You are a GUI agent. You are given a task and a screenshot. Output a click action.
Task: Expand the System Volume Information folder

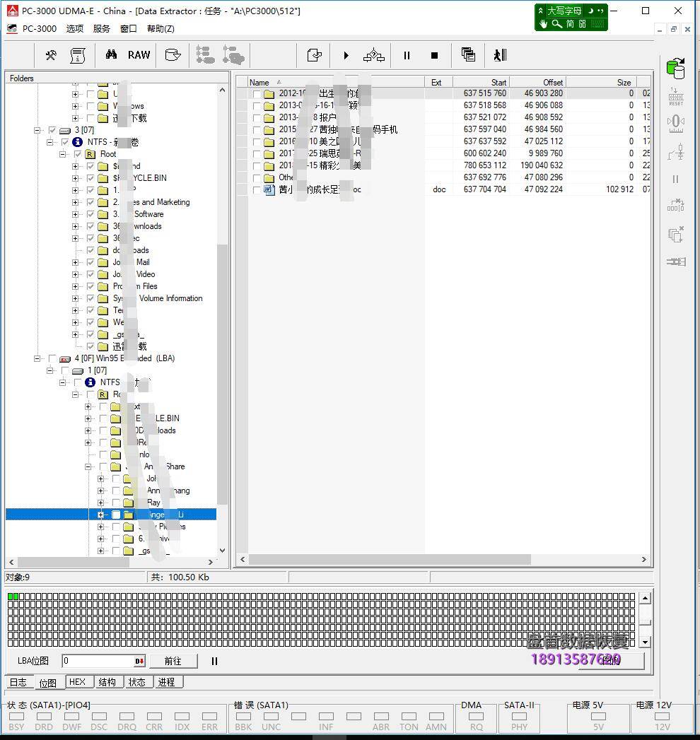point(76,298)
